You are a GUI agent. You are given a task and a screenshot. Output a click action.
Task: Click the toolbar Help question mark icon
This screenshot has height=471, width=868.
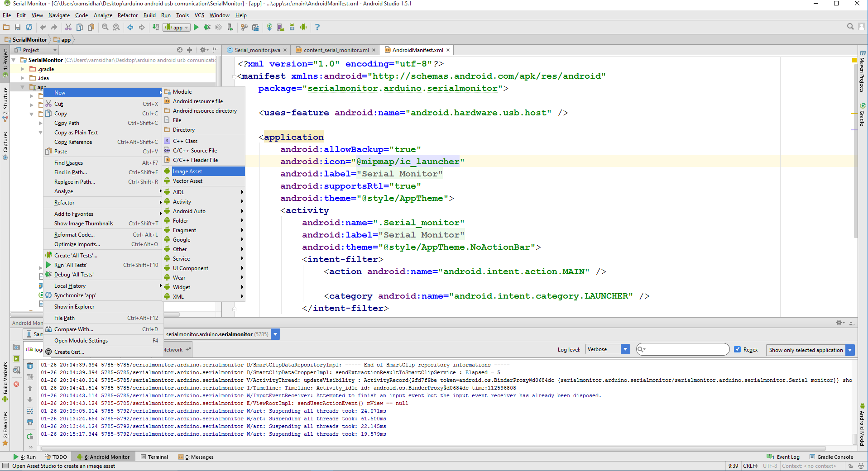pyautogui.click(x=317, y=27)
